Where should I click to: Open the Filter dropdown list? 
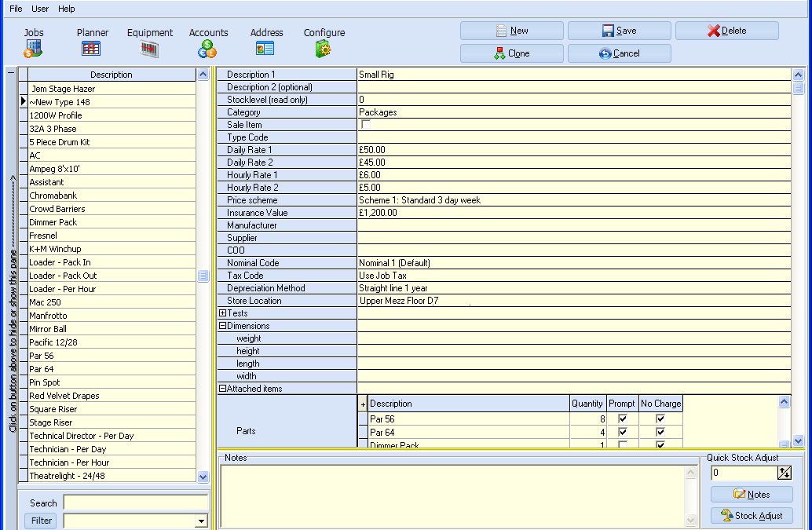[201, 521]
